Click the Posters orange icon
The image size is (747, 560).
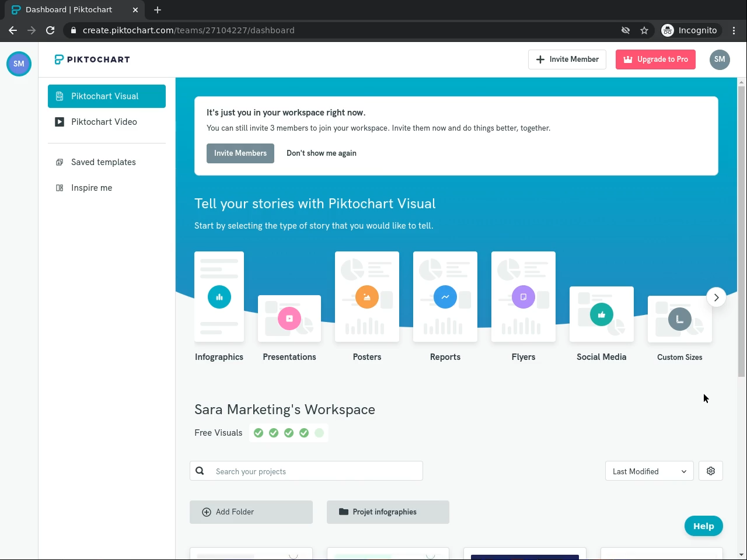click(x=367, y=297)
